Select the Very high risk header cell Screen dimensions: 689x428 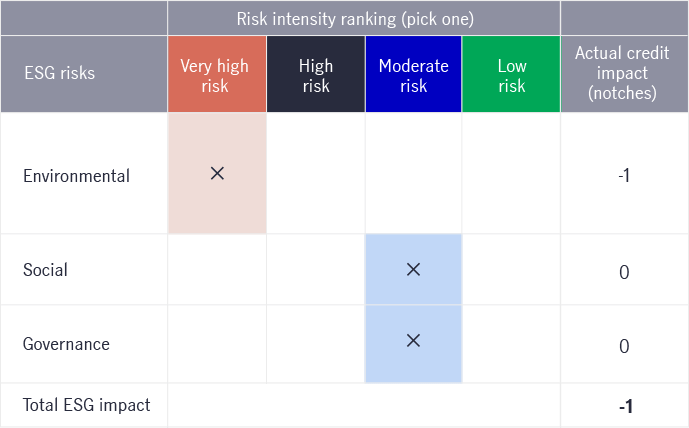[x=217, y=74]
